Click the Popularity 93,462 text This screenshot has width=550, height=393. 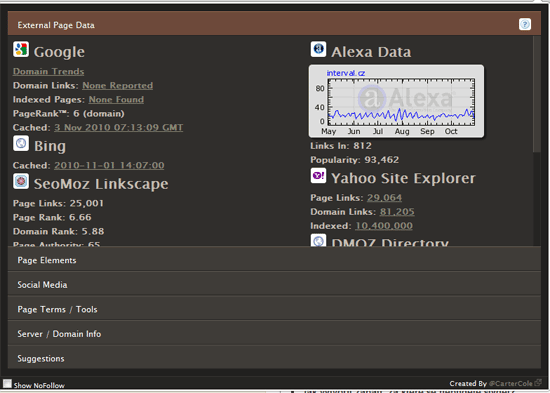click(355, 160)
